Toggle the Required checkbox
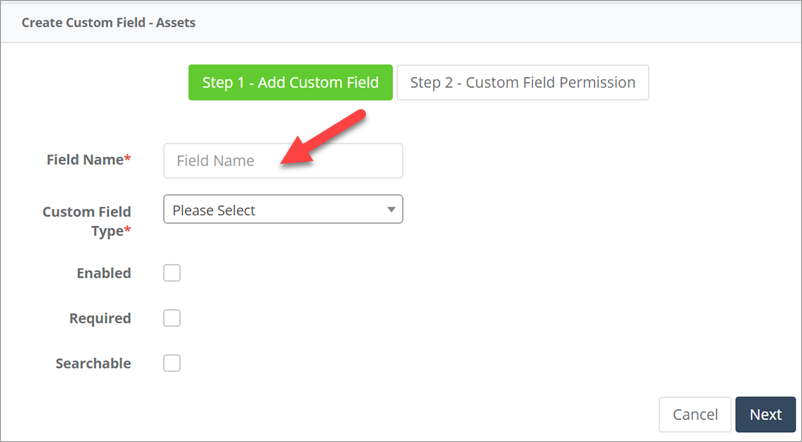802x442 pixels. point(172,318)
